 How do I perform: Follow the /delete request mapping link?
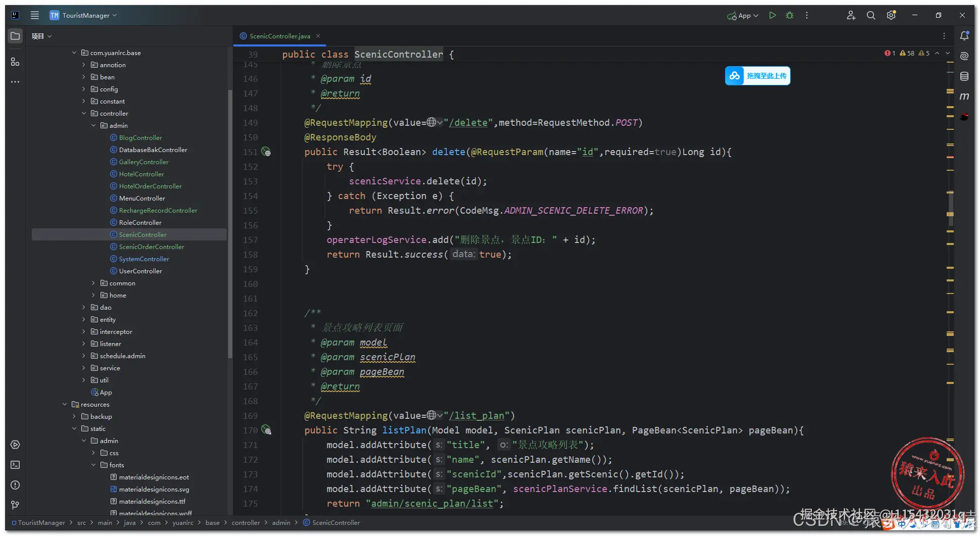pos(469,123)
